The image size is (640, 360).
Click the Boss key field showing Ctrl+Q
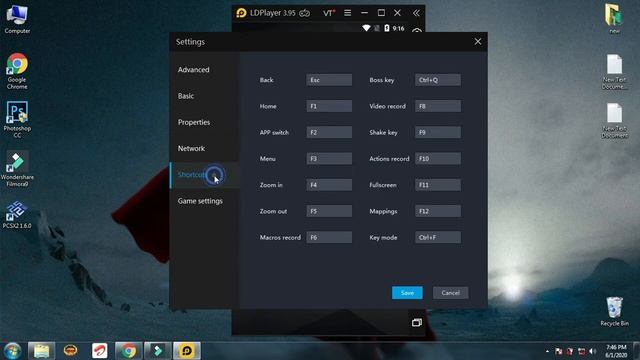click(x=438, y=80)
